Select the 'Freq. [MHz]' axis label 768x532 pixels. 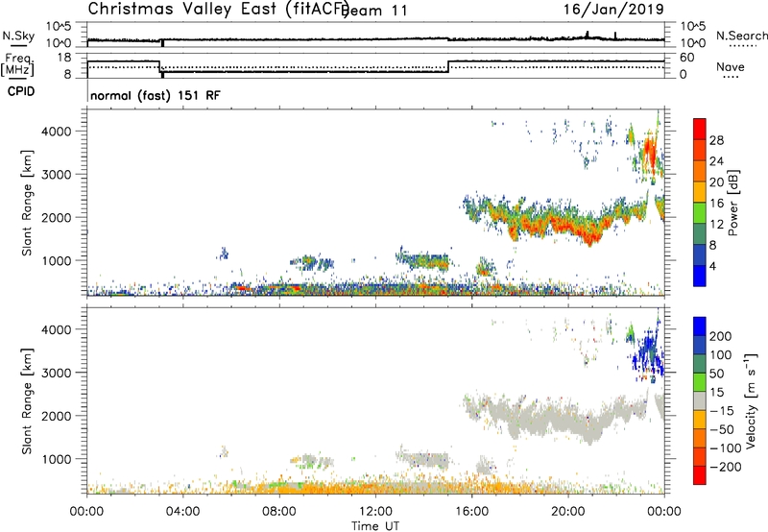coord(17,64)
